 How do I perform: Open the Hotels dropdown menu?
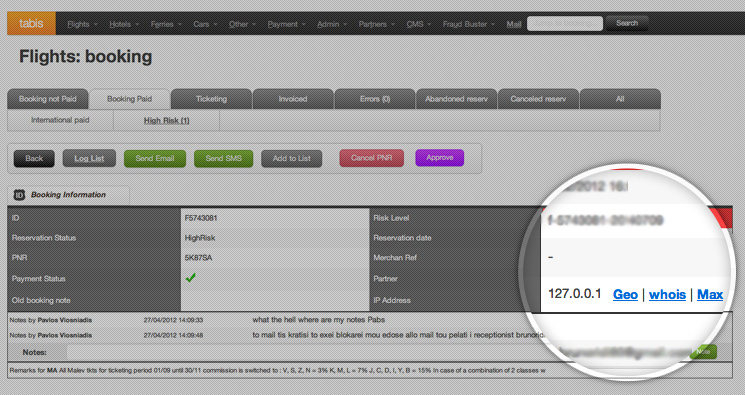tap(124, 24)
